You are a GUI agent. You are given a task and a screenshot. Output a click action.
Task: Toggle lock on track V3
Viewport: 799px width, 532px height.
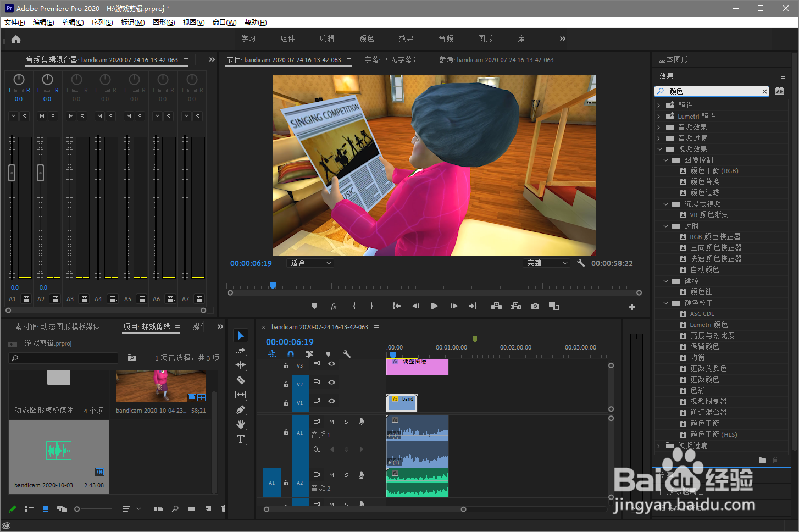pos(286,365)
